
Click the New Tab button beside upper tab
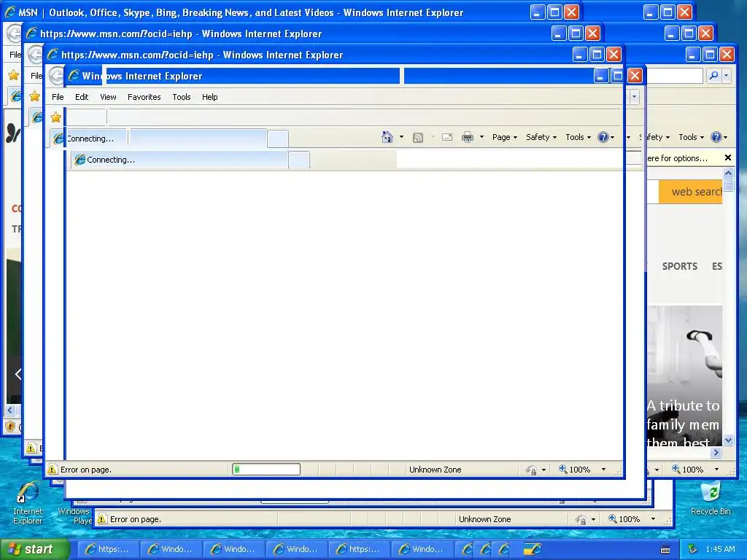point(278,139)
